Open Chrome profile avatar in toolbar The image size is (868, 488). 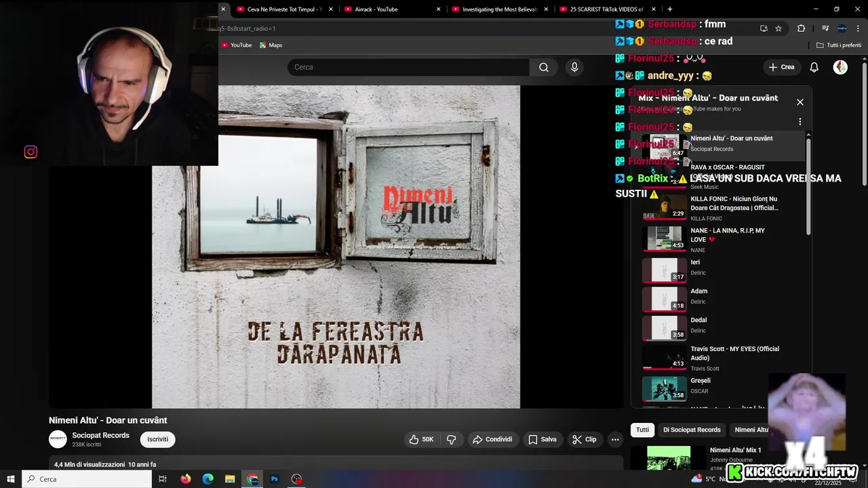[842, 28]
